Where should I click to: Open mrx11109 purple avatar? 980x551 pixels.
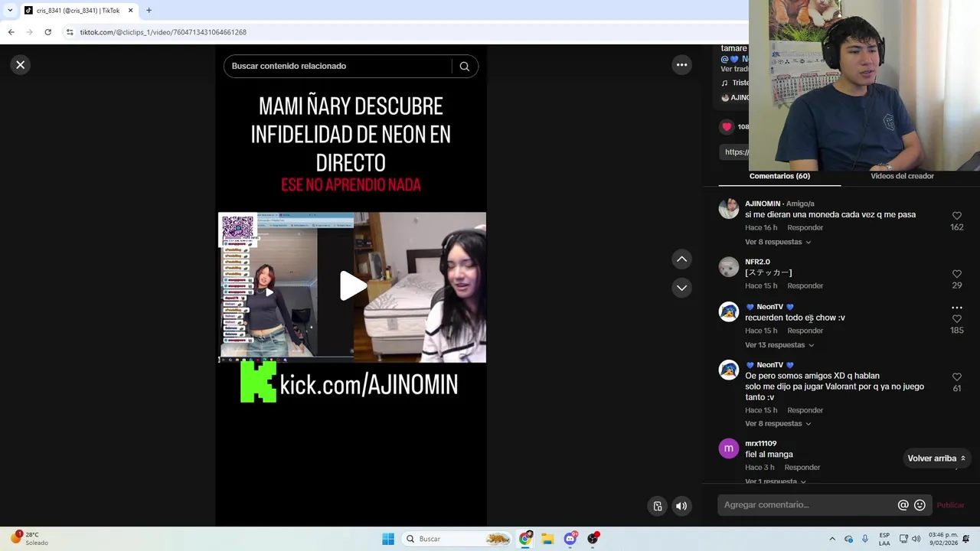pyautogui.click(x=729, y=448)
